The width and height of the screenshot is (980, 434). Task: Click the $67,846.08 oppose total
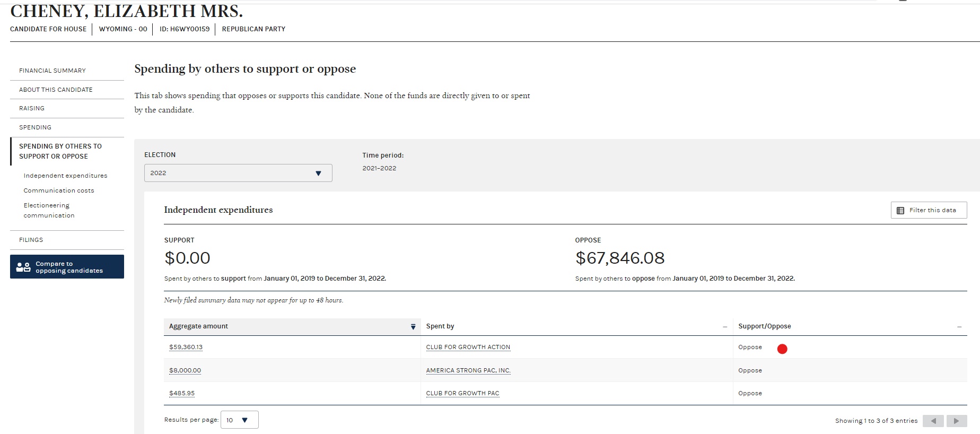(x=620, y=258)
